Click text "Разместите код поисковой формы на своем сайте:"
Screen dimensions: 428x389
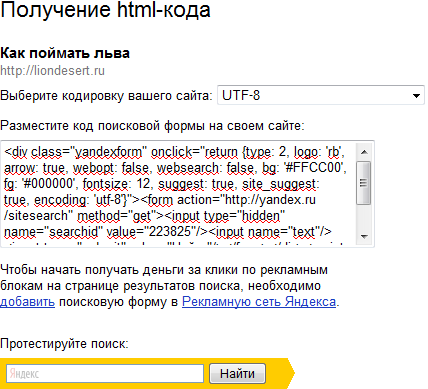(152, 126)
